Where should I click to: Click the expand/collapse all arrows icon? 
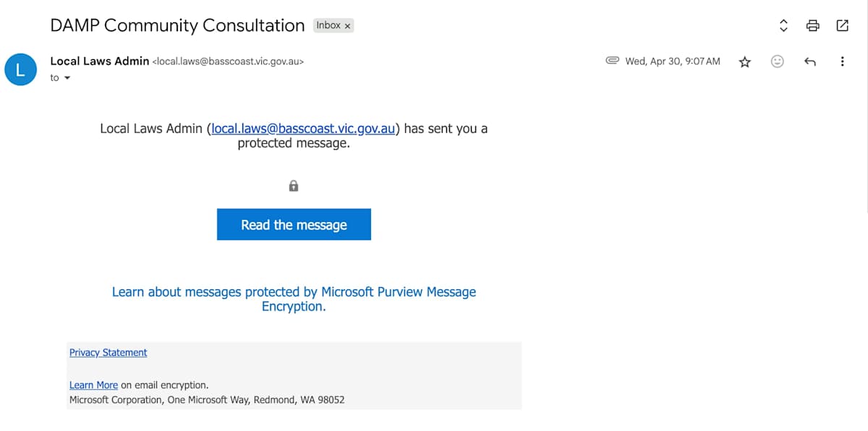pos(783,26)
